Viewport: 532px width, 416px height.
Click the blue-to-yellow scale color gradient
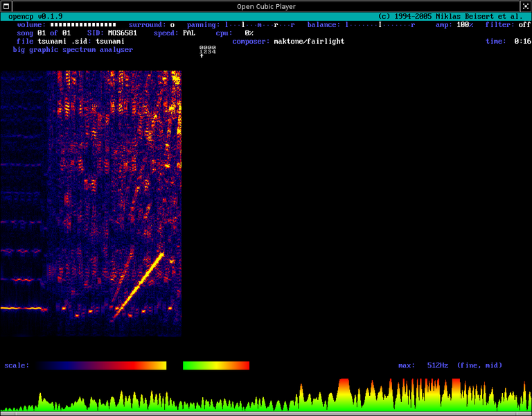coord(102,365)
